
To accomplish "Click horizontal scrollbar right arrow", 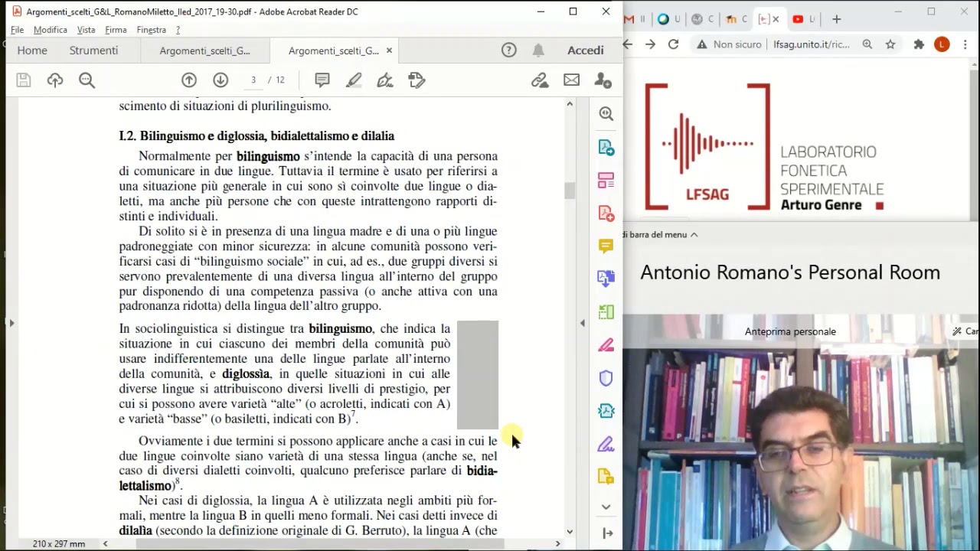I will coord(558,543).
